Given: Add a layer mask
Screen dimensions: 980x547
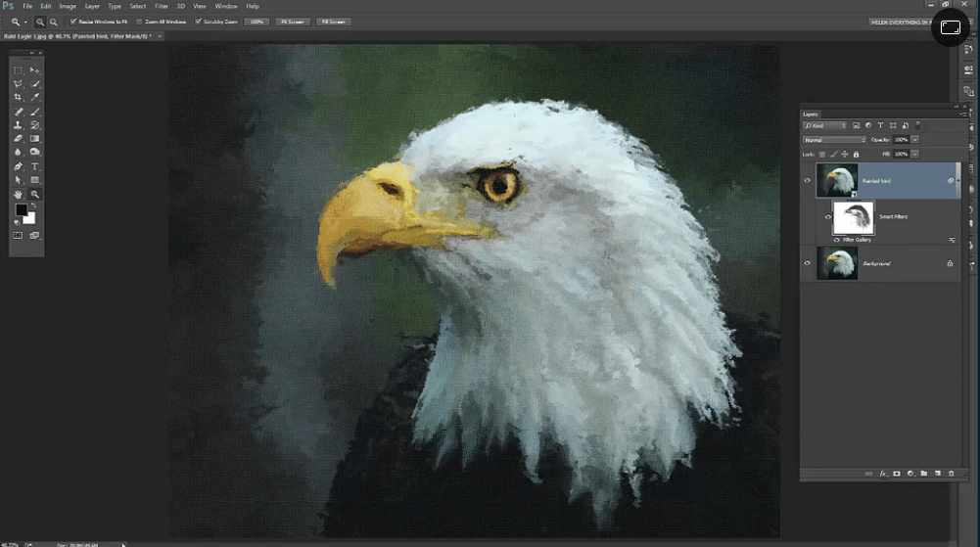Looking at the screenshot, I should point(896,474).
